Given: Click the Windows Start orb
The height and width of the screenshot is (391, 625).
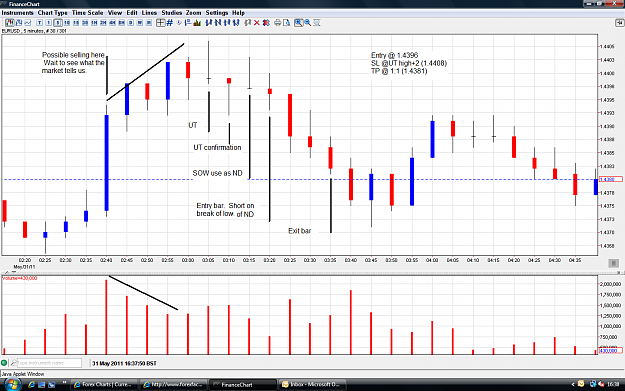Looking at the screenshot, I should click(x=12, y=385).
